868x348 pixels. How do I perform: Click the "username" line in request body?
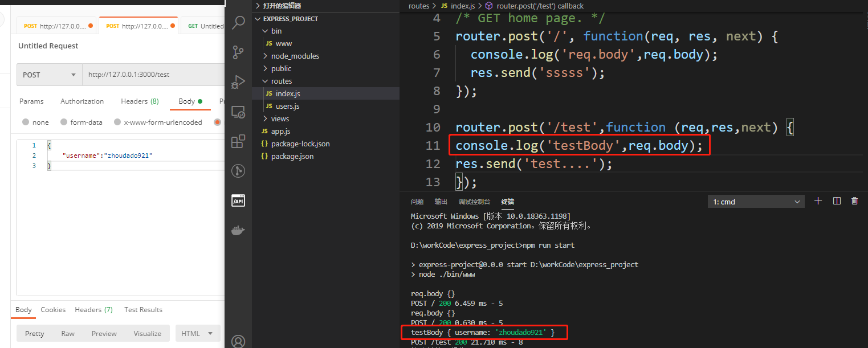(108, 155)
